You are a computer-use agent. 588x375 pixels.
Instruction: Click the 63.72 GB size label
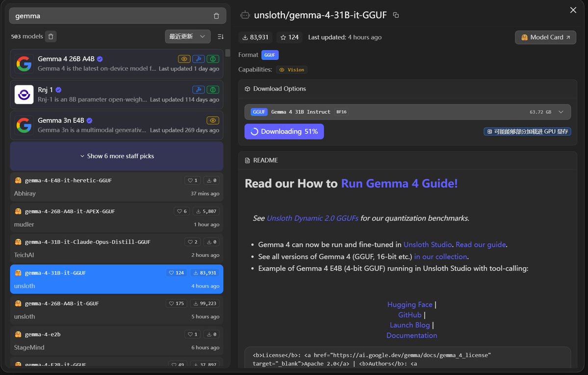pos(540,112)
